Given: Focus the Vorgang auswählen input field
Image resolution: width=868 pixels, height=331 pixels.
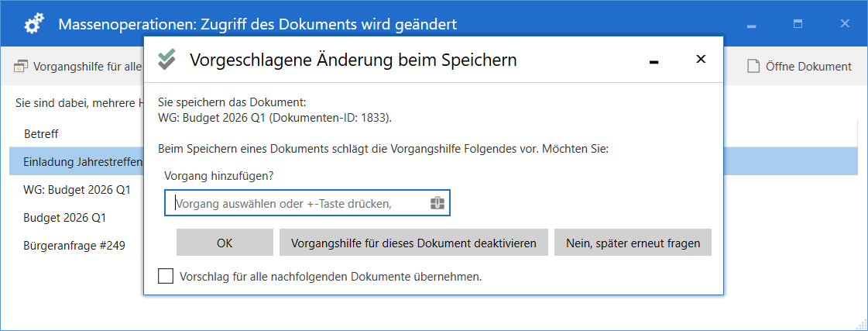Looking at the screenshot, I should pyautogui.click(x=298, y=203).
